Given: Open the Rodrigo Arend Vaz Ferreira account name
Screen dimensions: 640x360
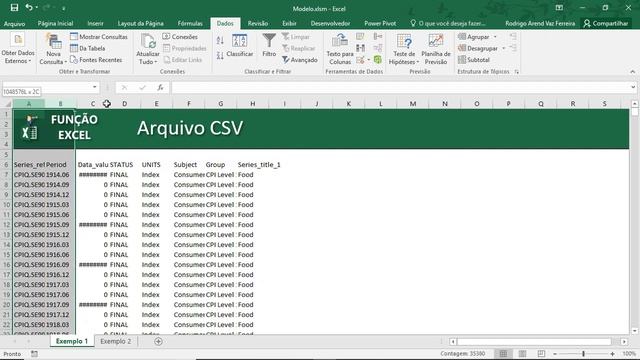Looking at the screenshot, I should 540,23.
